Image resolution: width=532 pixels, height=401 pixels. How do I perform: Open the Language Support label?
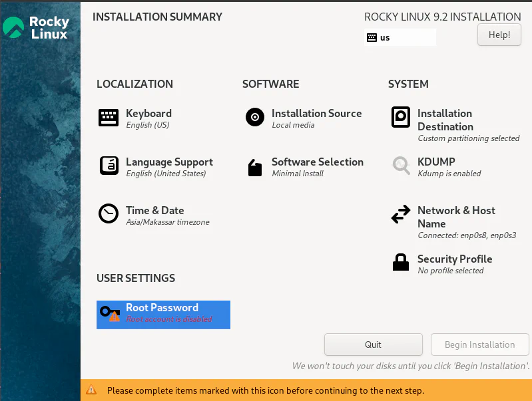pos(169,162)
